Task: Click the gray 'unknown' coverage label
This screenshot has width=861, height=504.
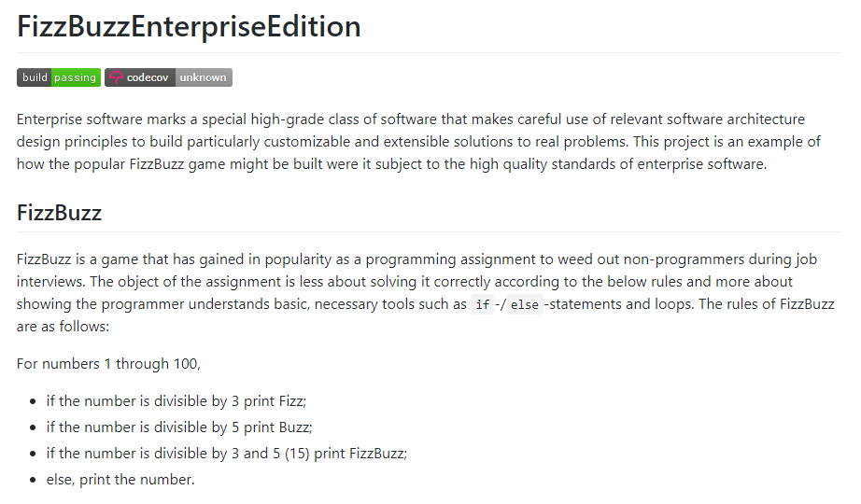Action: [203, 77]
